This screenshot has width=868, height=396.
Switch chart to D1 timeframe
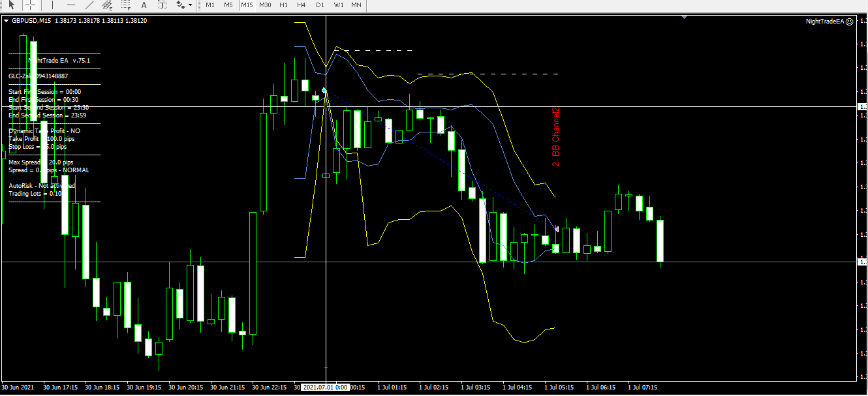pyautogui.click(x=320, y=5)
